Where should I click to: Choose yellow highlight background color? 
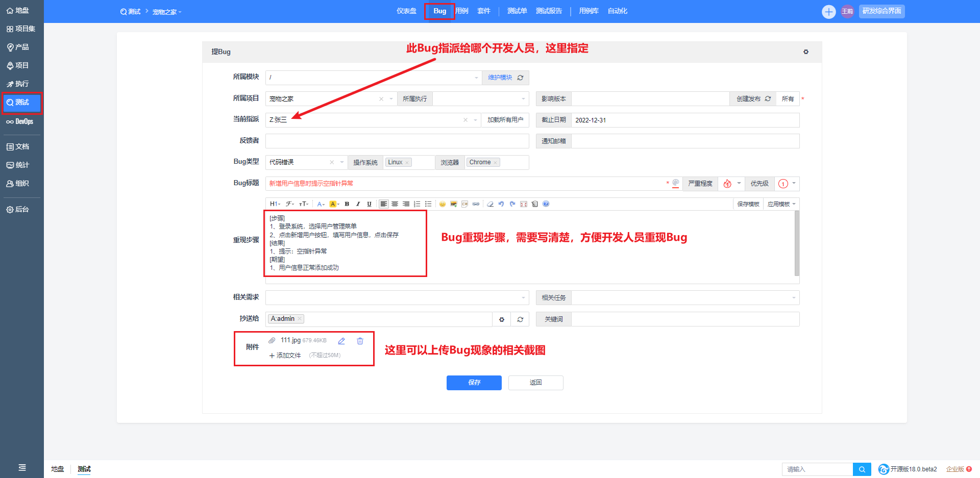334,204
